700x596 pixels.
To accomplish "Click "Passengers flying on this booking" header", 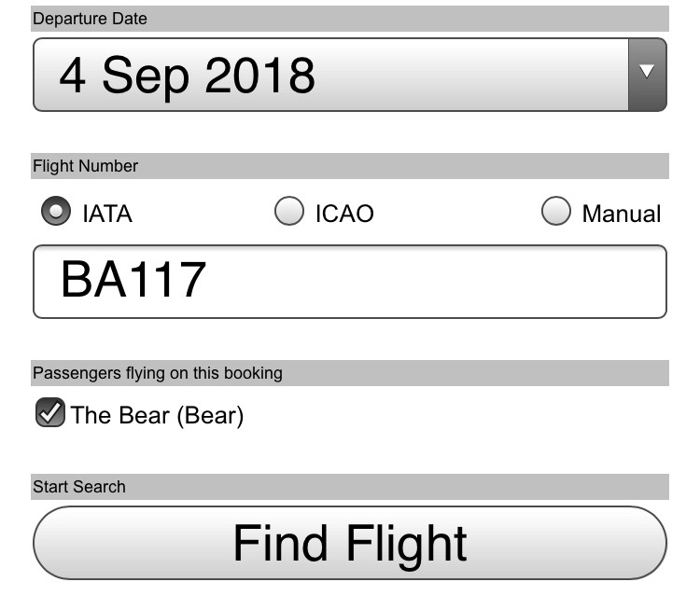I will 158,373.
